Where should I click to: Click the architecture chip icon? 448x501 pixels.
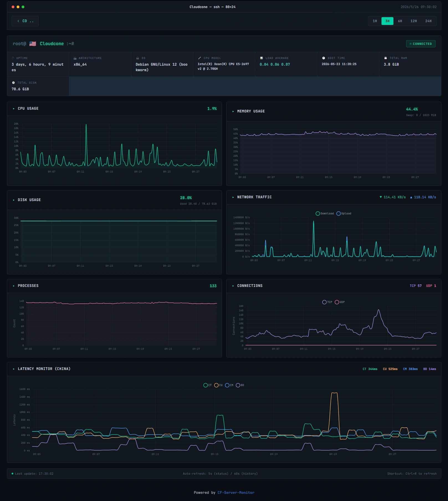tap(75, 58)
